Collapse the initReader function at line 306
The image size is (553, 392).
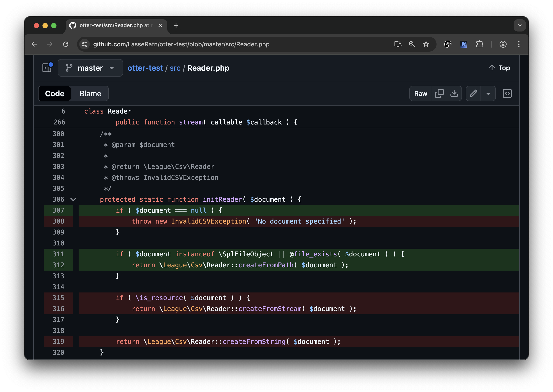pos(73,200)
